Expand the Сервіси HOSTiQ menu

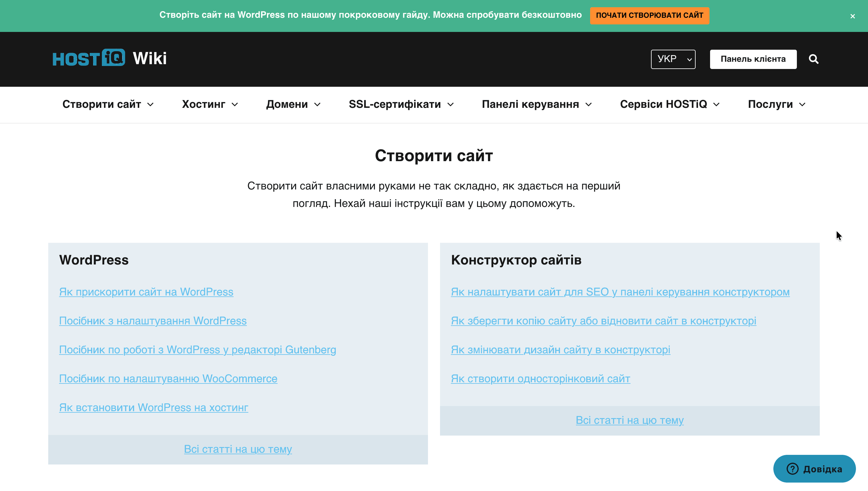pos(670,105)
